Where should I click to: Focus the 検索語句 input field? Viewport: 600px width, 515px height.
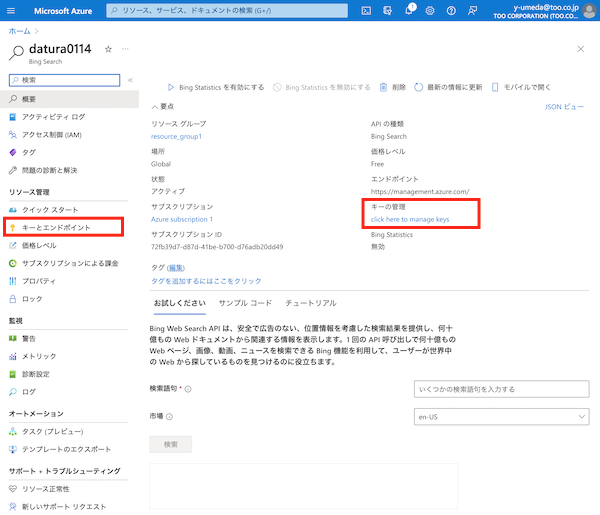click(501, 389)
